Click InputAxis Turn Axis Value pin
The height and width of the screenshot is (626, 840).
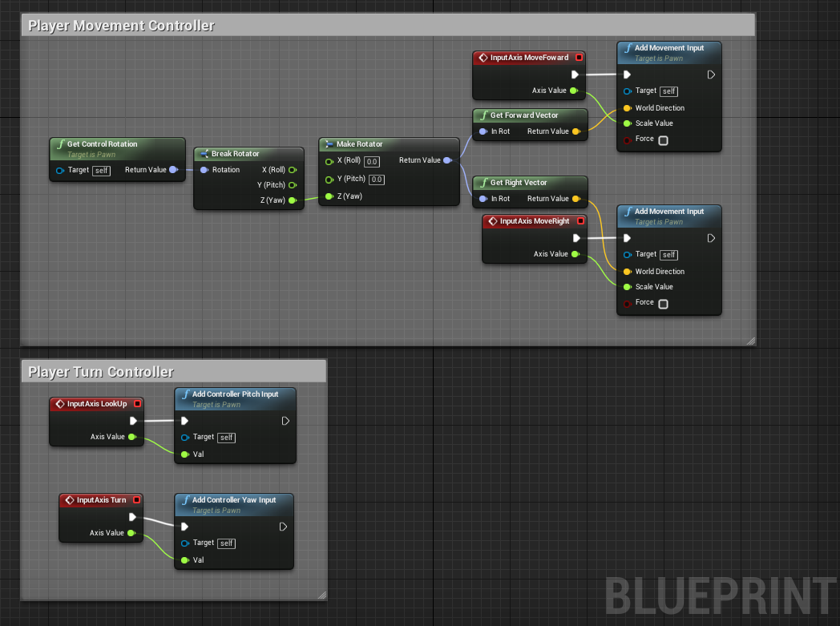pos(131,533)
